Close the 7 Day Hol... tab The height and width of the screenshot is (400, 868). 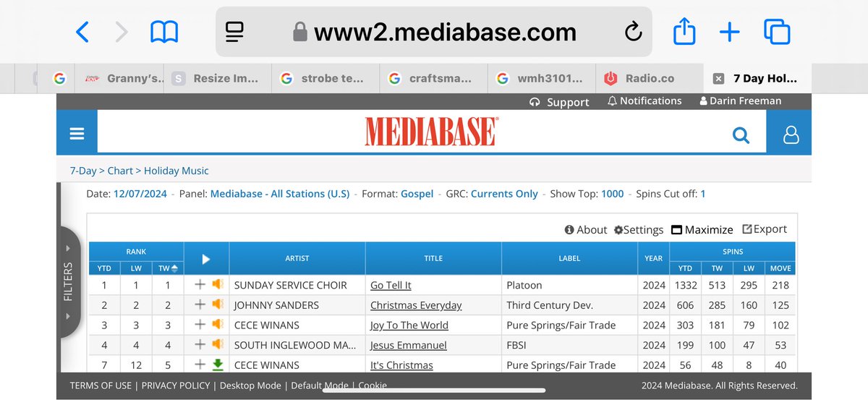click(x=718, y=79)
